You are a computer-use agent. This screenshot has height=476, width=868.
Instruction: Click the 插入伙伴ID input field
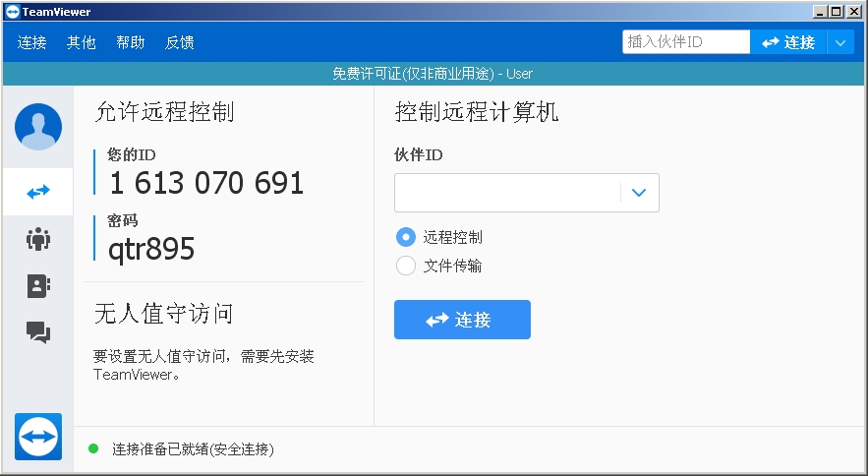pos(685,42)
